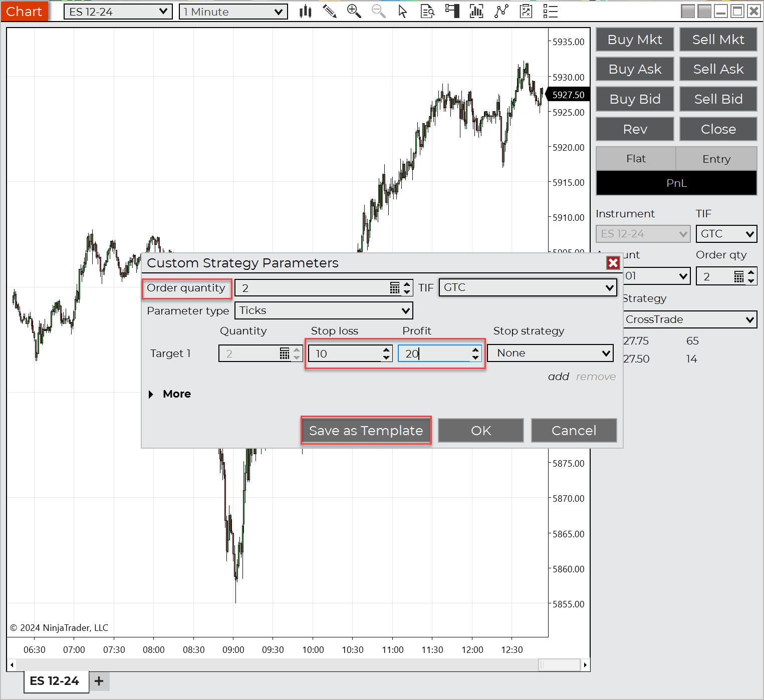Open the Parameter type Ticks dropdown
Image resolution: width=764 pixels, height=700 pixels.
click(x=324, y=310)
